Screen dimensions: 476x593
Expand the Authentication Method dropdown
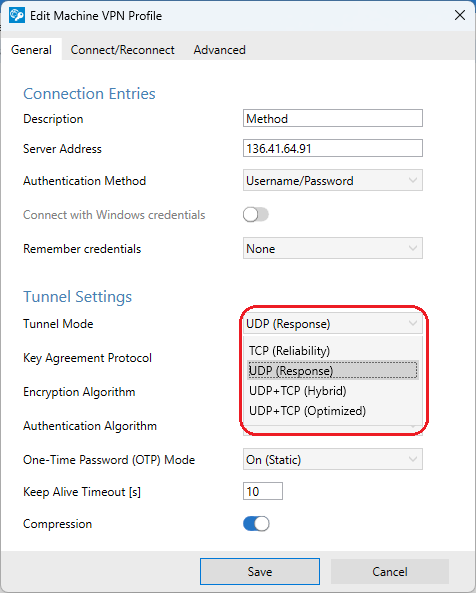click(333, 180)
